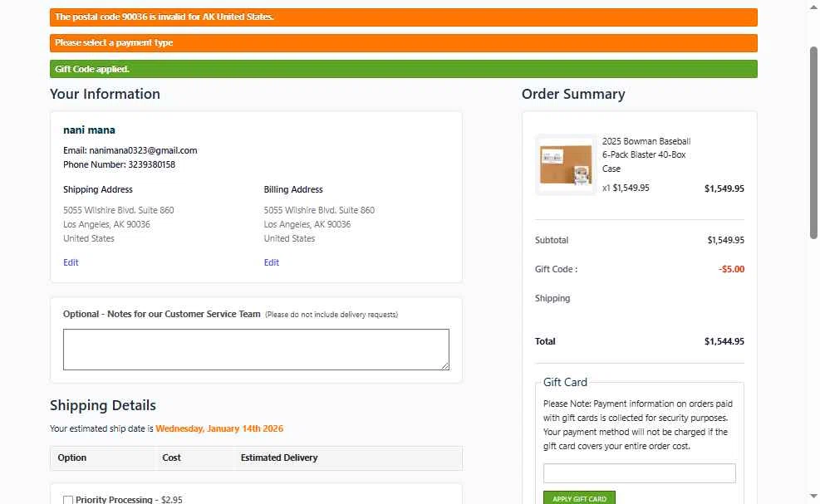
Task: Click the 'Order Summary' heading
Action: pos(573,94)
